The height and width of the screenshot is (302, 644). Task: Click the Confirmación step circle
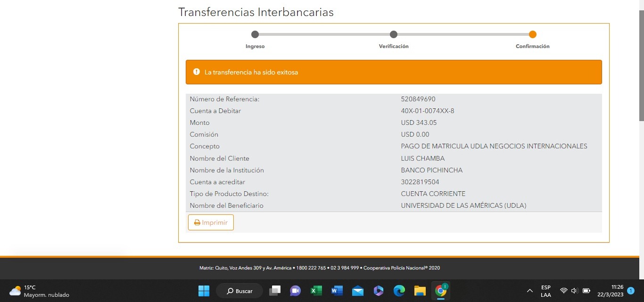pyautogui.click(x=533, y=34)
